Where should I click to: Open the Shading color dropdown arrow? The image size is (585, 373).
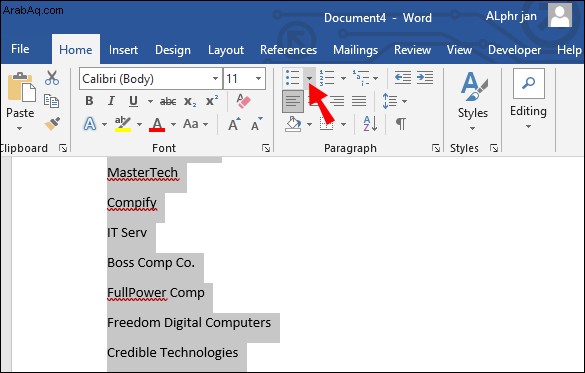pyautogui.click(x=309, y=124)
